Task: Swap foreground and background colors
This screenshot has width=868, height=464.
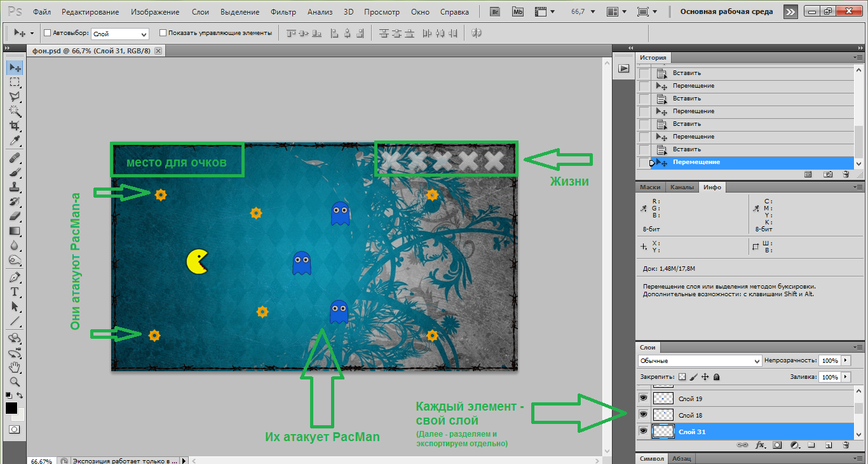Action: [20, 395]
